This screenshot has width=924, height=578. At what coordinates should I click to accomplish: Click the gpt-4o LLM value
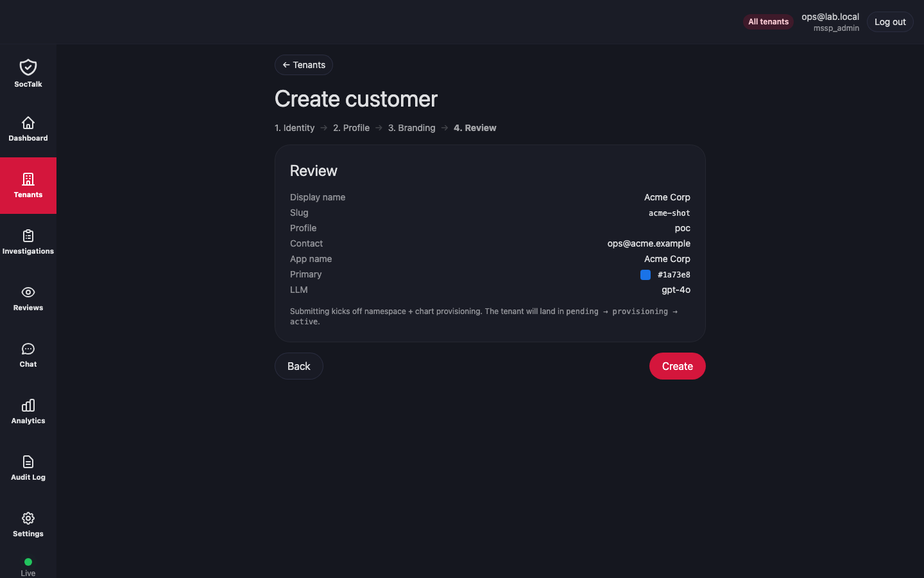[676, 290]
